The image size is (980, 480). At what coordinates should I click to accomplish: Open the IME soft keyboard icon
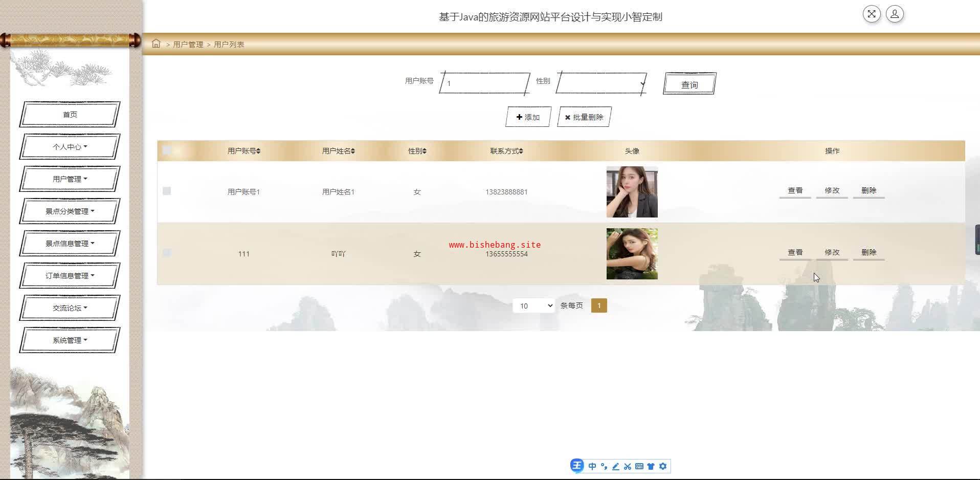coord(639,466)
